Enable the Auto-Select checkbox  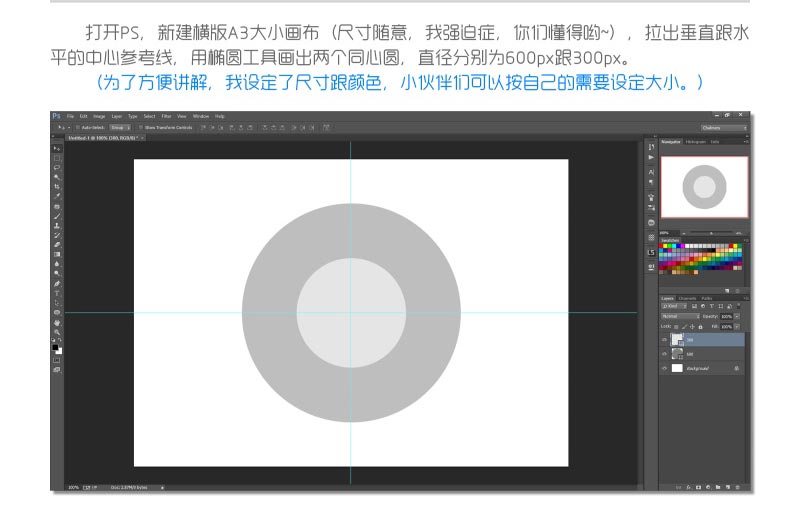78,128
